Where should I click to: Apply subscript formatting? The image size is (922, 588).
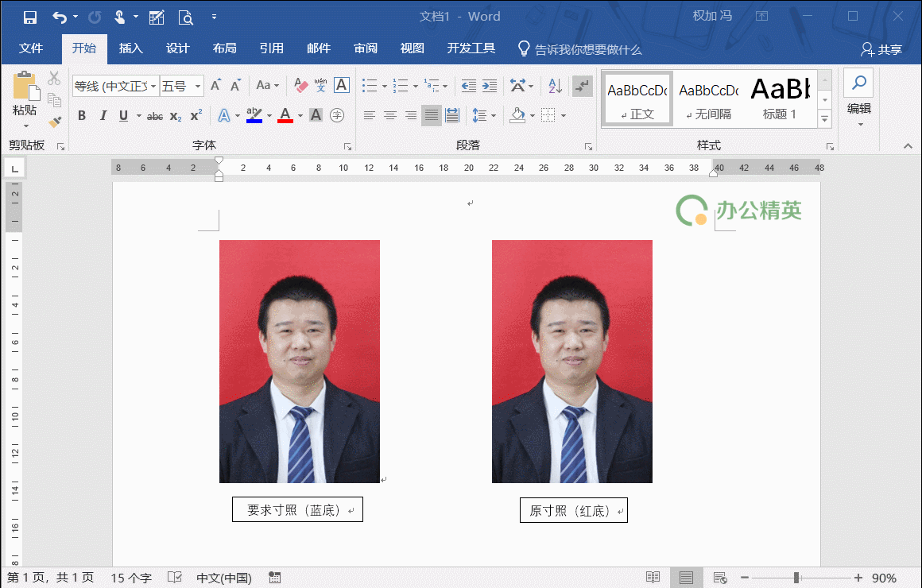click(x=175, y=116)
